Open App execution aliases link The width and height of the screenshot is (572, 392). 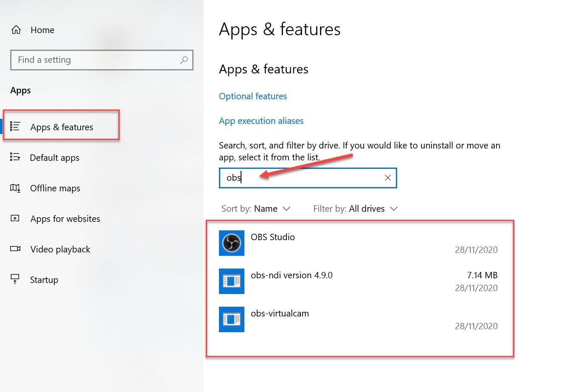tap(261, 121)
